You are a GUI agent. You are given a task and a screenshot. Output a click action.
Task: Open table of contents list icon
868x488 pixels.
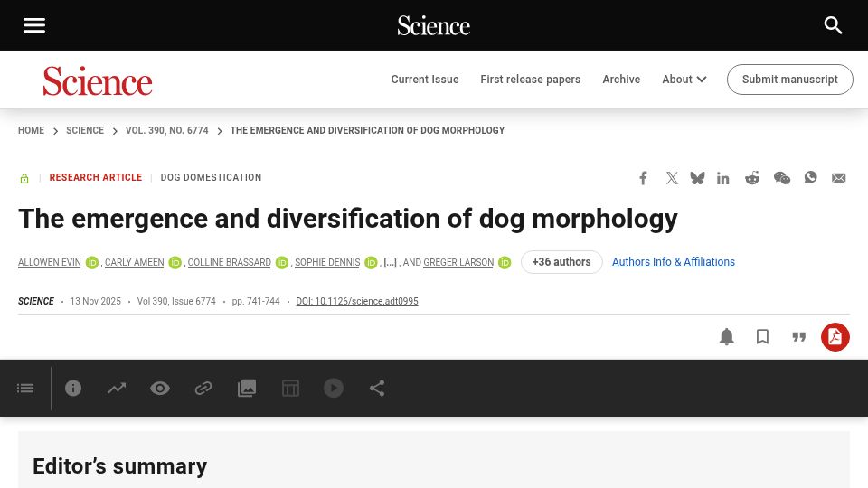tap(25, 388)
